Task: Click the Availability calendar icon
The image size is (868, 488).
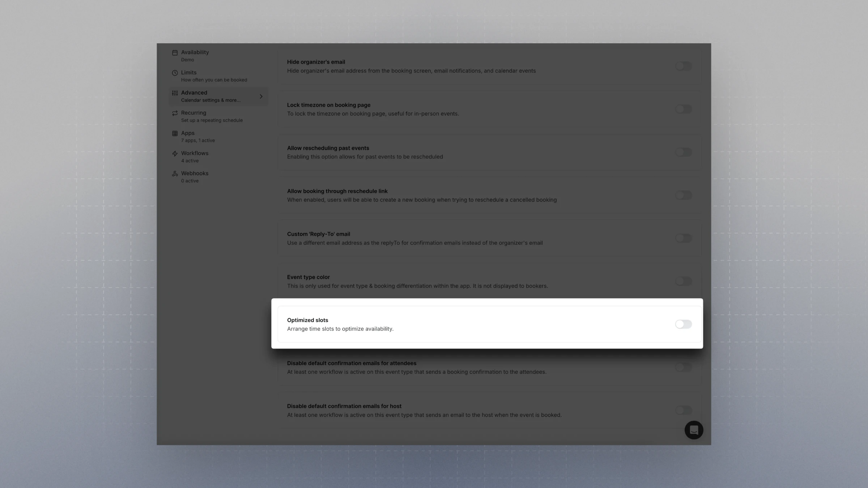Action: tap(175, 52)
